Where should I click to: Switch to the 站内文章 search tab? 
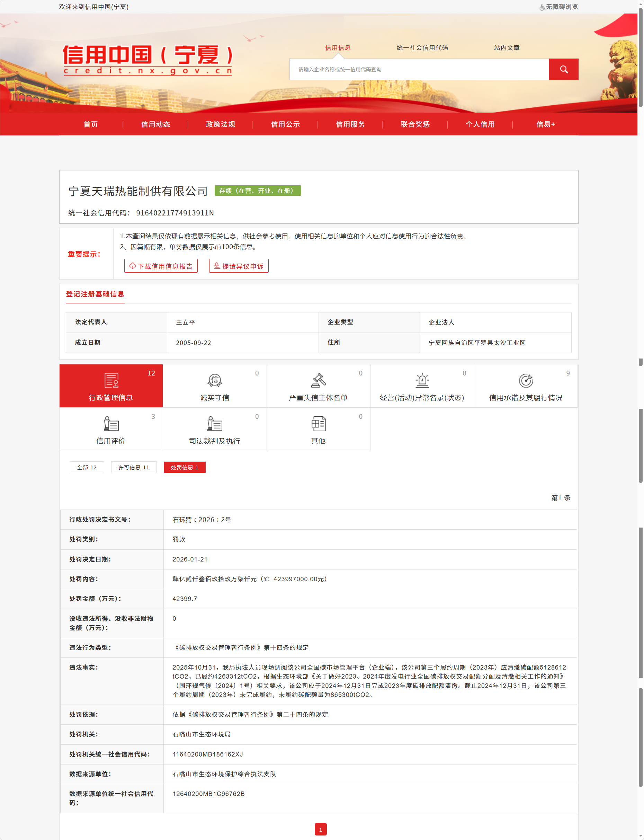coord(507,47)
